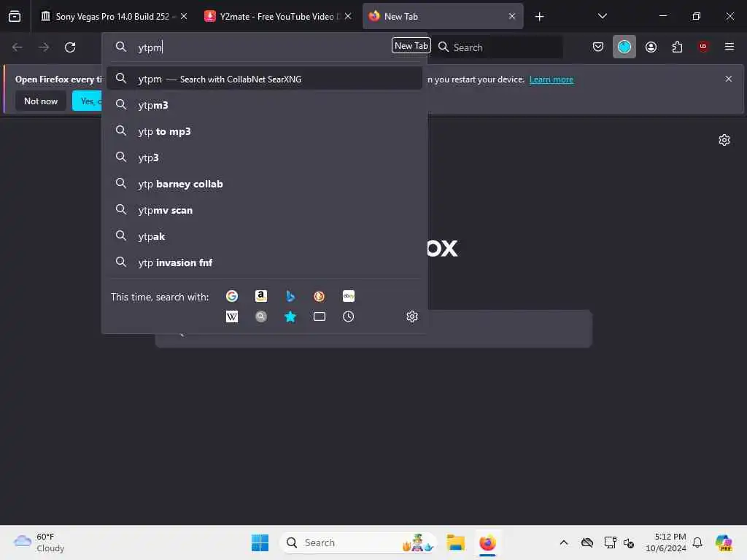This screenshot has width=747, height=560.
Task: Open the Save to Pocket icon
Action: (x=598, y=47)
